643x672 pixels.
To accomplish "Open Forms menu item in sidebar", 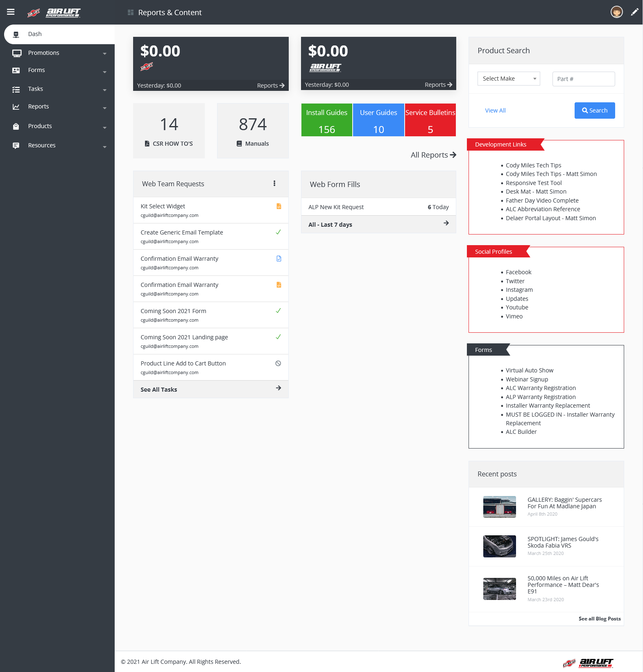I will (x=36, y=70).
